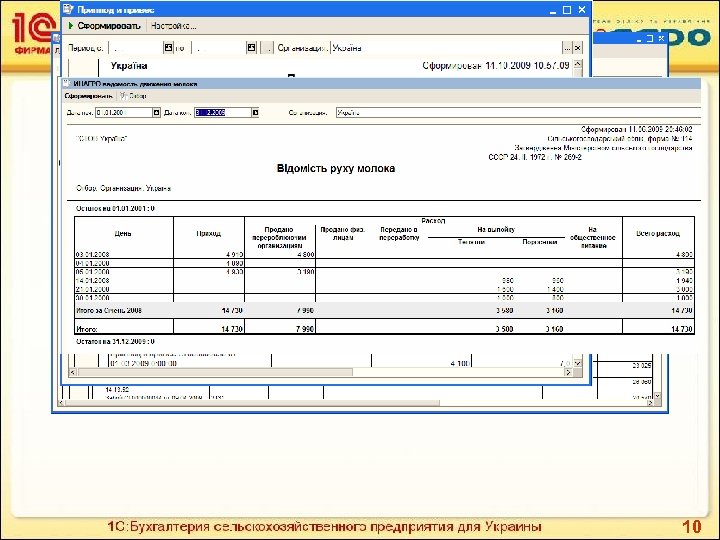The height and width of the screenshot is (540, 720).
Task: Click the Период с date input field
Action: point(136,47)
